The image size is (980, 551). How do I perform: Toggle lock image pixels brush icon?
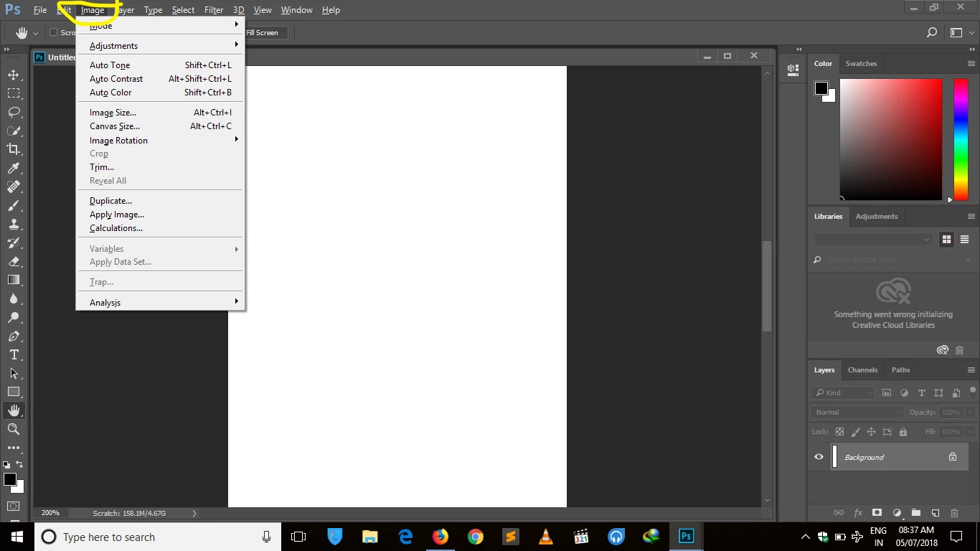coord(855,432)
